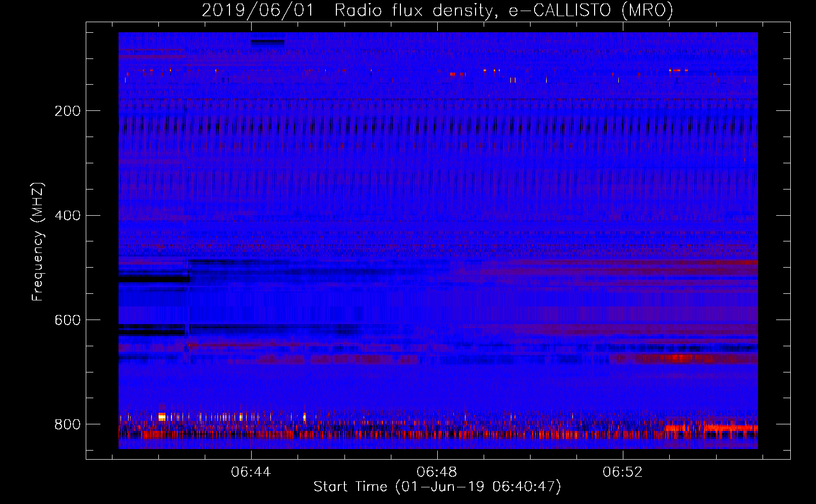Image resolution: width=816 pixels, height=504 pixels.
Task: Click the 200 frequency tick label
Action: pos(68,111)
